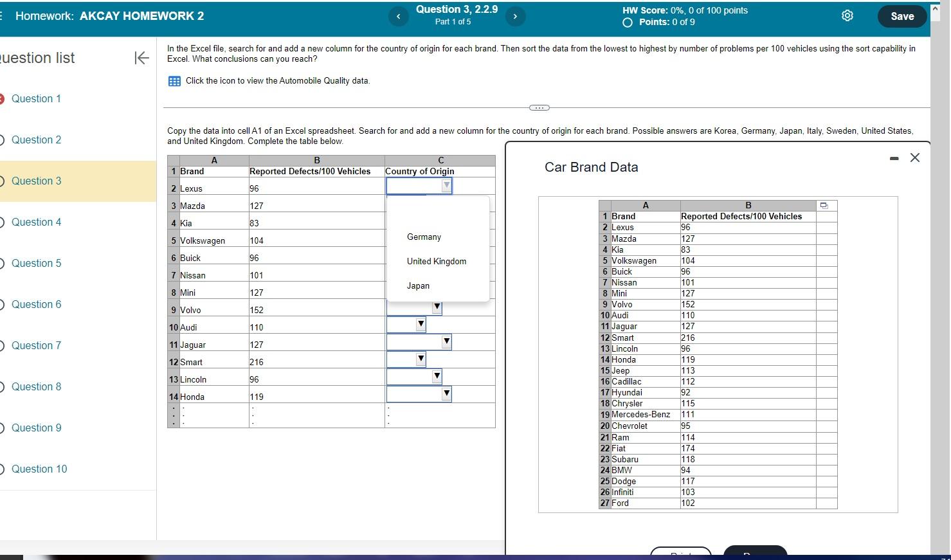Select Question 10 from the question list
Viewport: 951px width, 560px height.
click(40, 469)
